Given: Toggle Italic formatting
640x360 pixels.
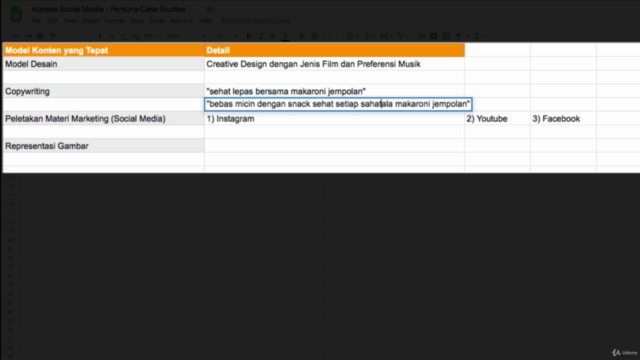Looking at the screenshot, I should click(261, 36).
